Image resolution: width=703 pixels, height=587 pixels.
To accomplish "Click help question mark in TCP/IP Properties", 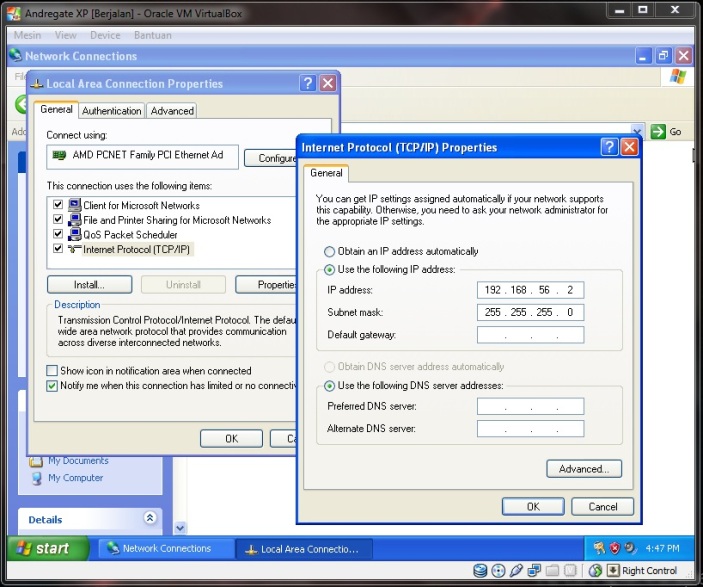I will tap(609, 147).
